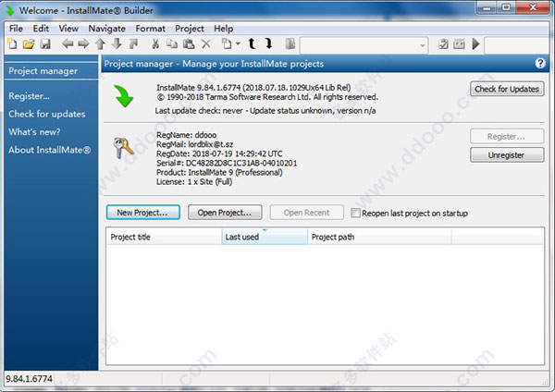
Task: Click the Open Recent button
Action: click(306, 213)
